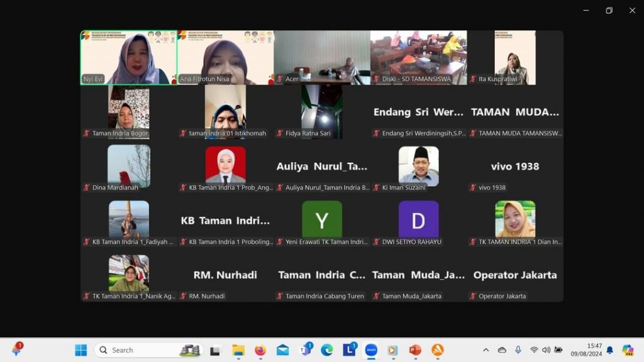Click the microphone tray icon
Viewport: 644px width, 362px height.
(518, 350)
